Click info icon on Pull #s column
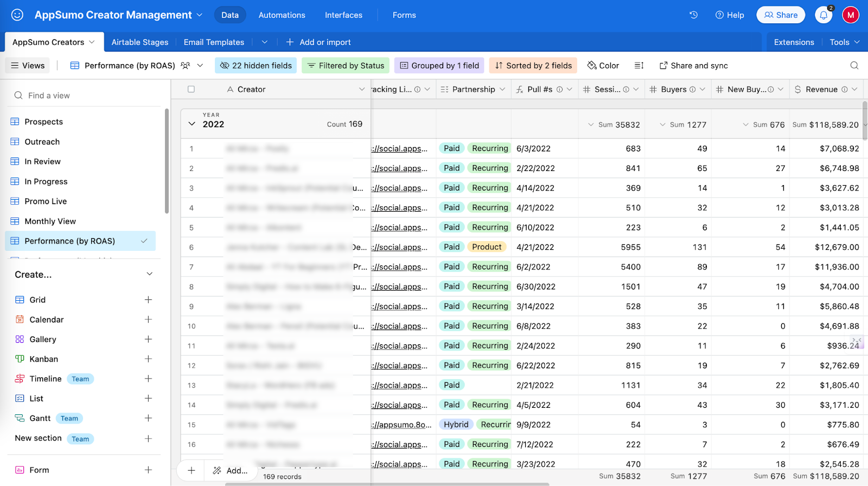Viewport: 868px width, 486px height. [x=559, y=90]
